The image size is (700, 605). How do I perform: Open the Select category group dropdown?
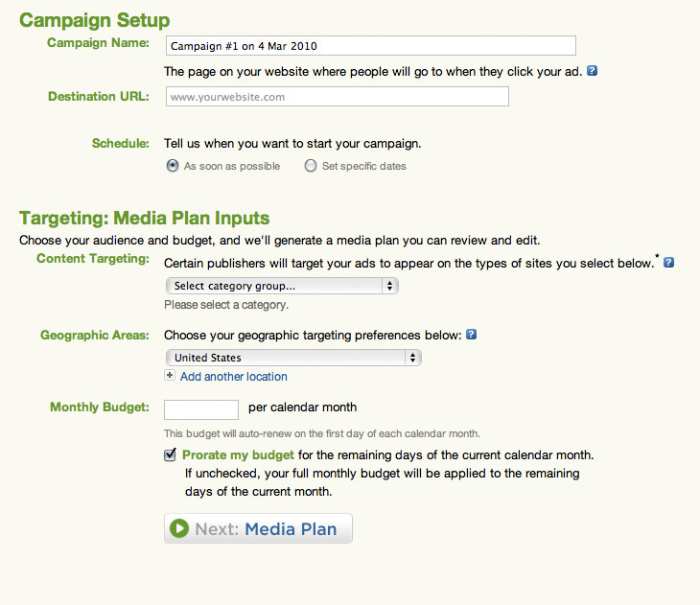pos(282,286)
